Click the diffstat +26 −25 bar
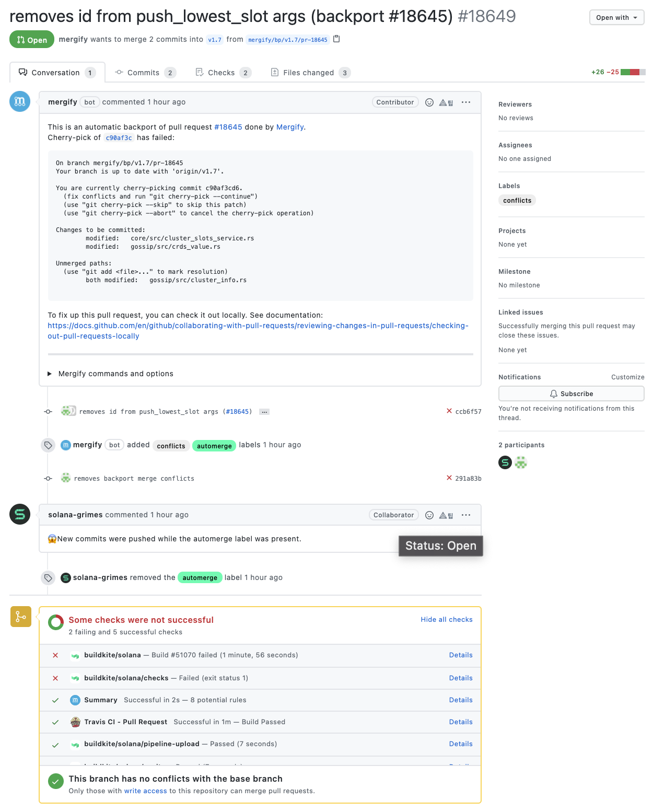 [618, 72]
